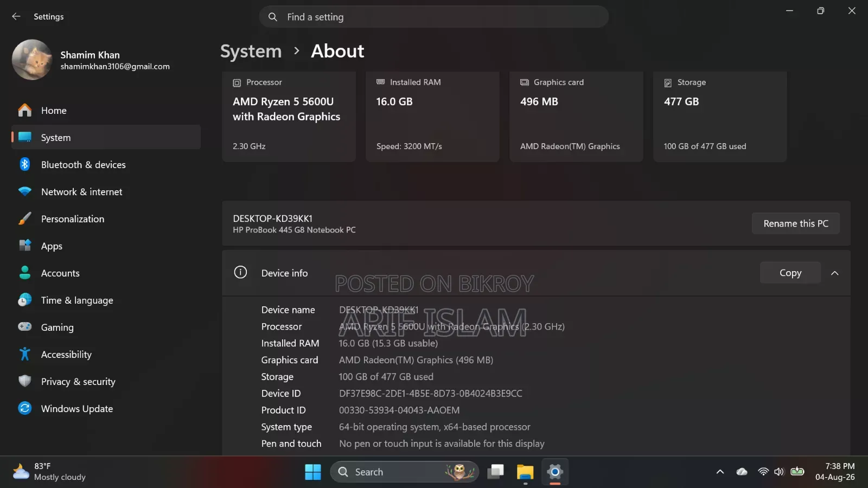
Task: Click the Settings gear in the taskbar
Action: point(555,472)
